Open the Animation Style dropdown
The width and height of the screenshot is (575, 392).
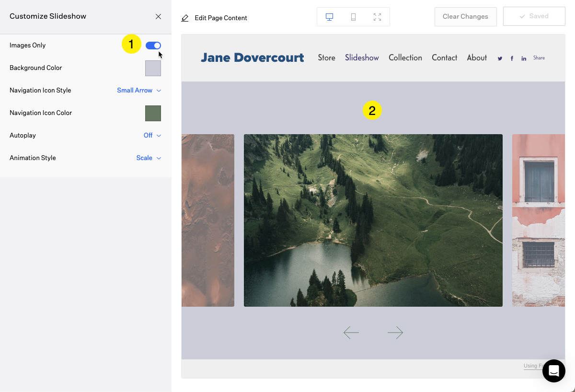[x=149, y=158]
